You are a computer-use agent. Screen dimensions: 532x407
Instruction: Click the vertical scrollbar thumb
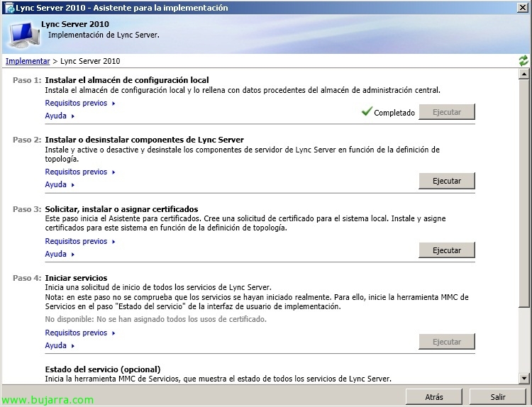[x=524, y=194]
